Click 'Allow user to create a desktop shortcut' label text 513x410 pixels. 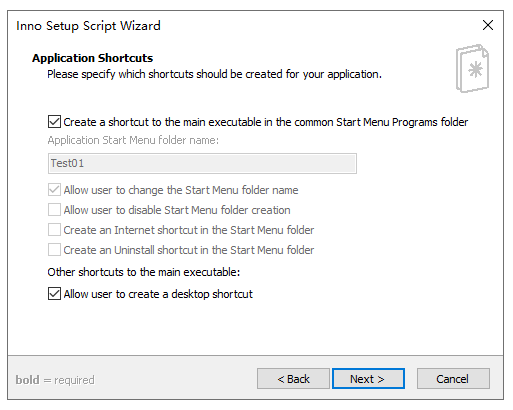point(158,294)
